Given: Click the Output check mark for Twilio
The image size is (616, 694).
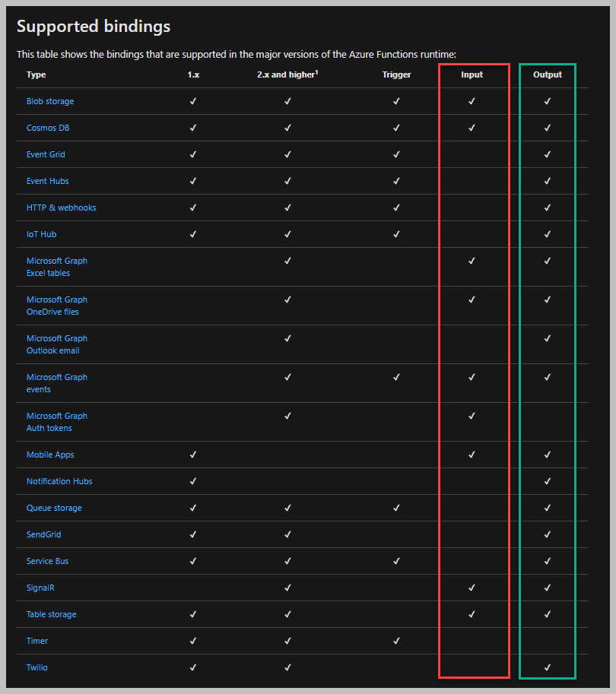Looking at the screenshot, I should (x=548, y=667).
